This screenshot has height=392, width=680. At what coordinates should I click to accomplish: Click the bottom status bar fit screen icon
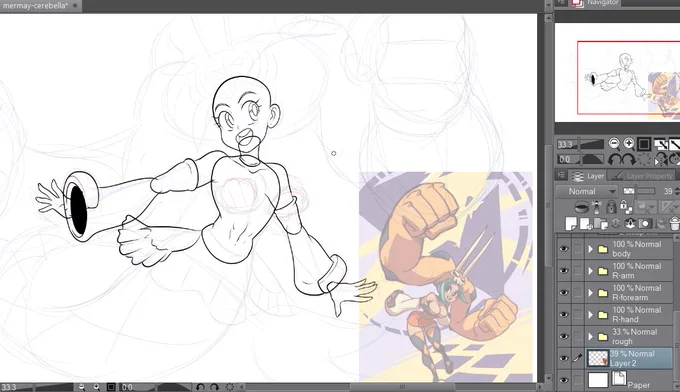(111, 387)
